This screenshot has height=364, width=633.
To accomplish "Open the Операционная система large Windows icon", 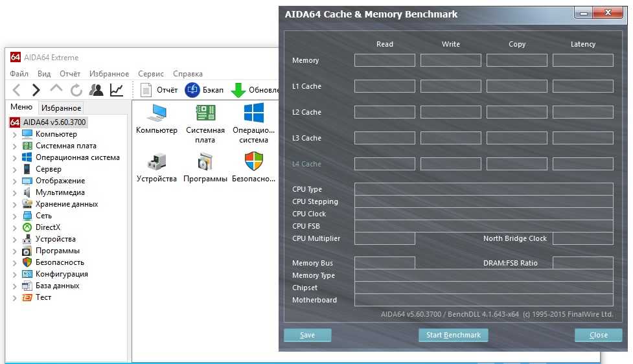I will (253, 124).
